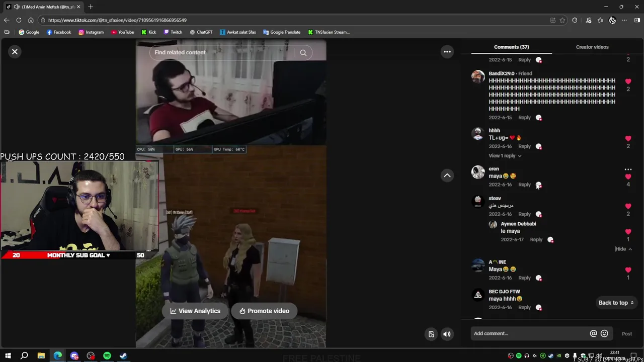This screenshot has height=362, width=644.
Task: Click the Promote video button
Action: (x=264, y=311)
